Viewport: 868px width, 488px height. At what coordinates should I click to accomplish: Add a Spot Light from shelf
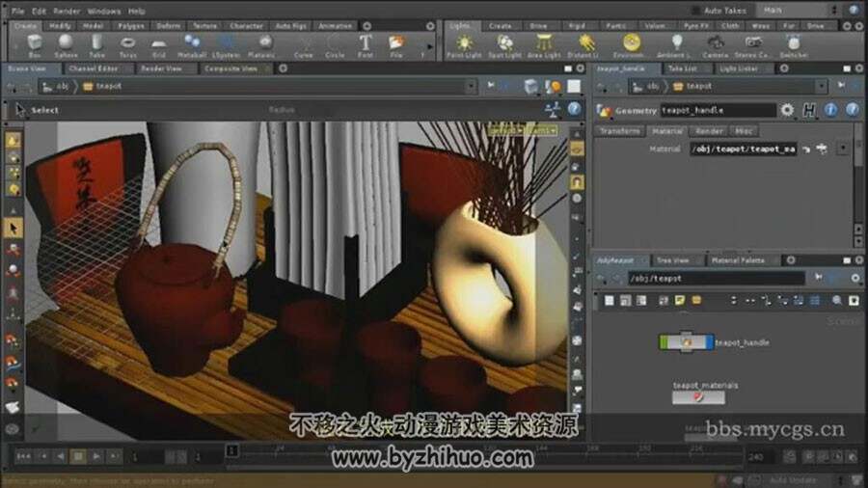(504, 46)
